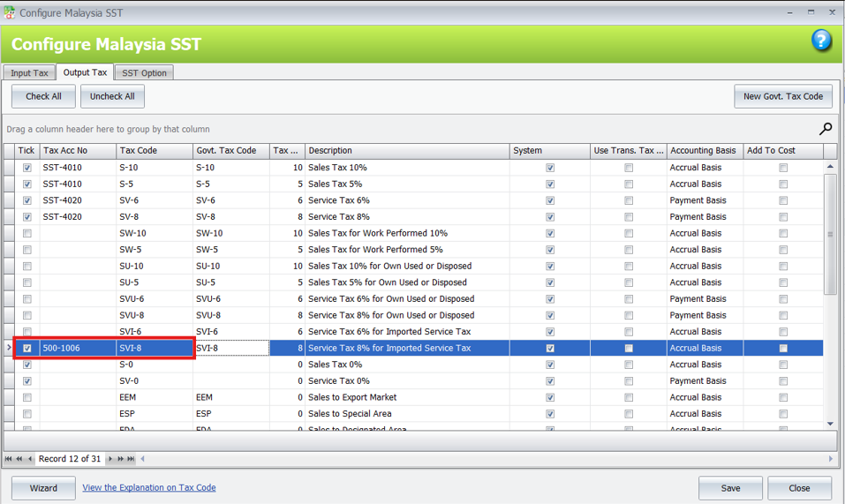Screen dimensions: 845x504
Task: Sort by Accounting Basis column header
Action: [x=705, y=151]
